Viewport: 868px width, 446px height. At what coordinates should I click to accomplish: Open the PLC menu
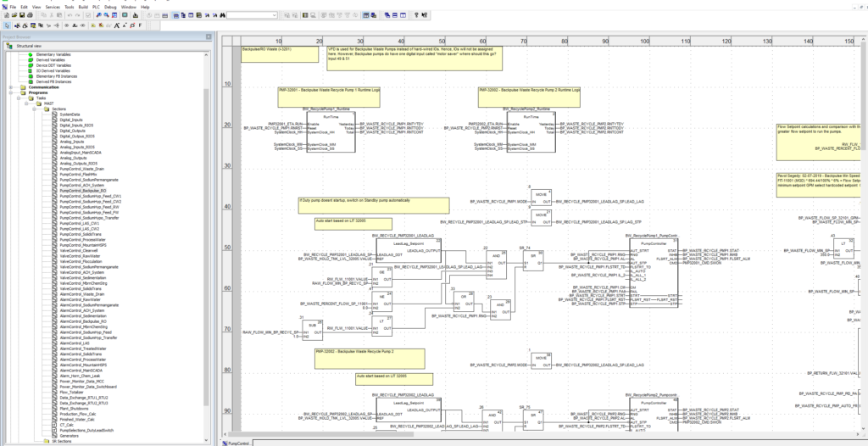96,7
